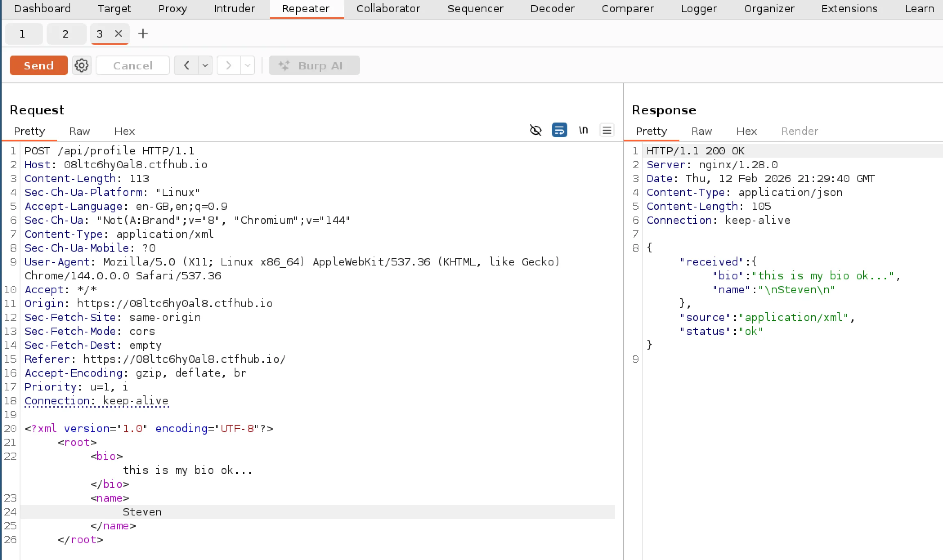Screen dimensions: 943x560
Task: View the response in Hex format
Action: click(x=746, y=131)
